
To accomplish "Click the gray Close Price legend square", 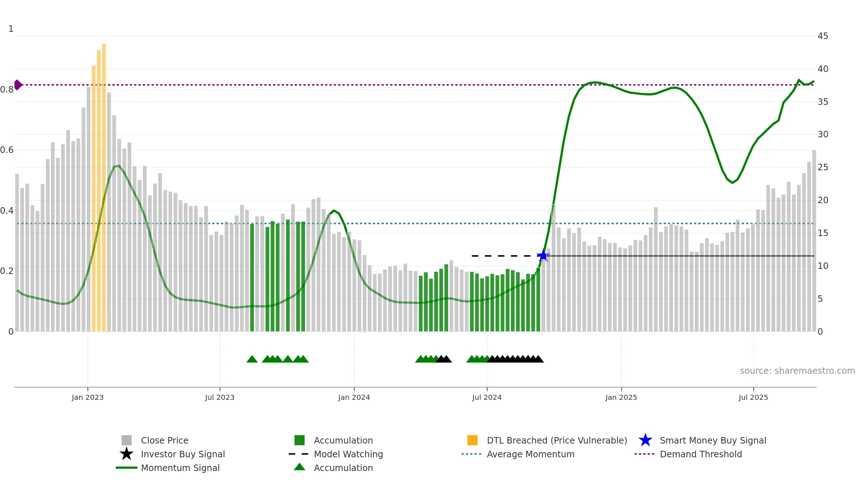I will point(127,440).
